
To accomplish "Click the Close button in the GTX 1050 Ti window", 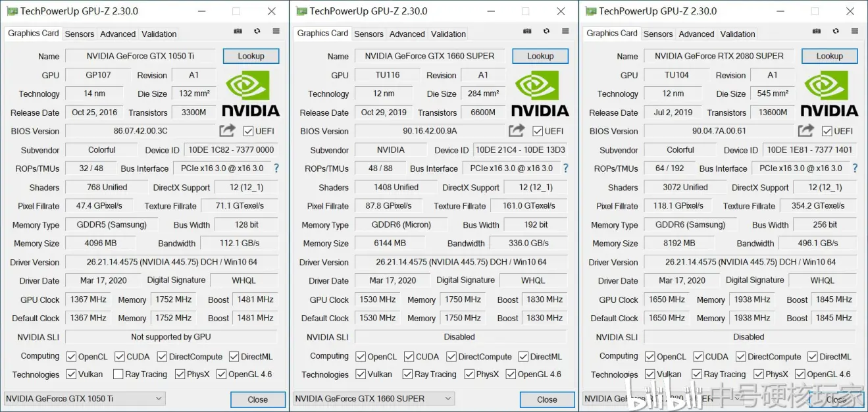I will pyautogui.click(x=258, y=399).
